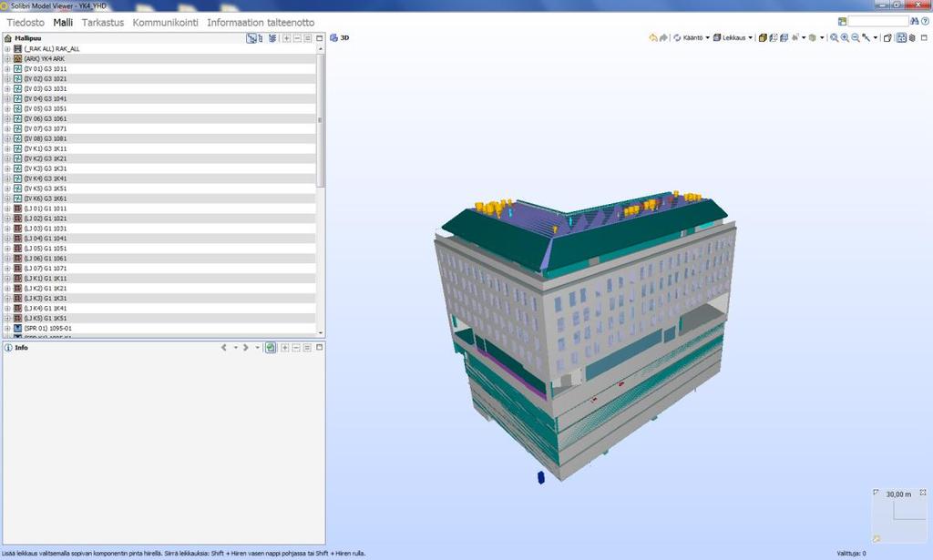Screen dimensions: 933x560
Task: Click the yellow 3D box view icon
Action: click(763, 37)
